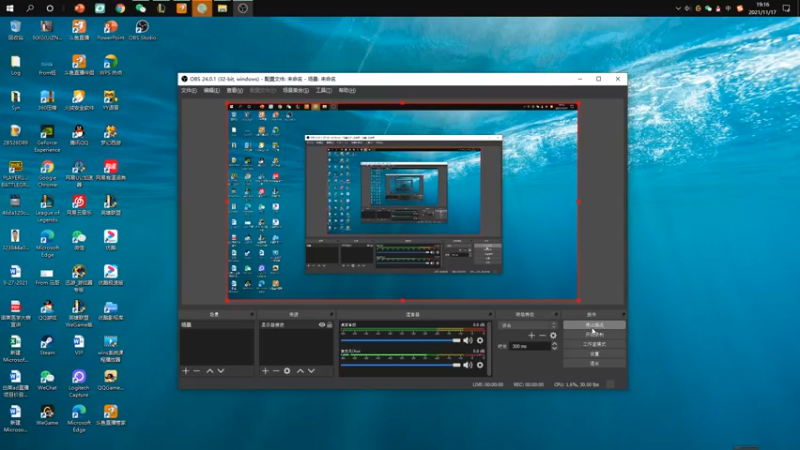This screenshot has width=800, height=450.
Task: Click 开始录制 start recording button
Action: coord(594,335)
